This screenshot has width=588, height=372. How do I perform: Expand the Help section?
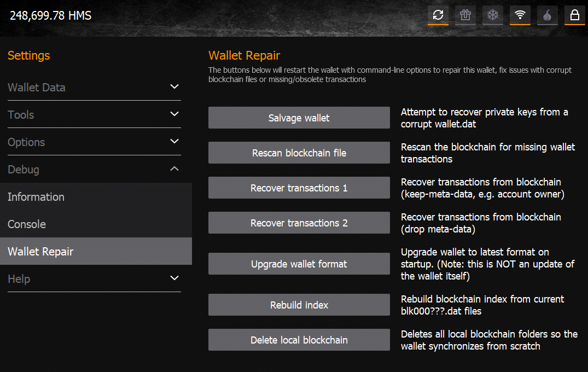pyautogui.click(x=94, y=279)
